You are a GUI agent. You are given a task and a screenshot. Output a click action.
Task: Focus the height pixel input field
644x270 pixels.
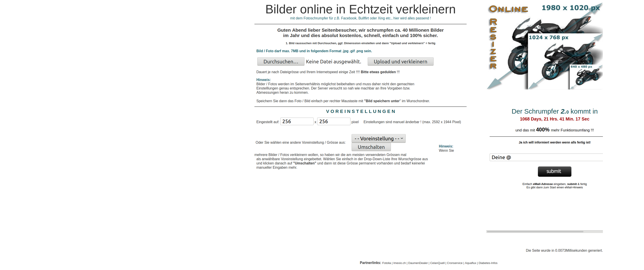(x=334, y=121)
